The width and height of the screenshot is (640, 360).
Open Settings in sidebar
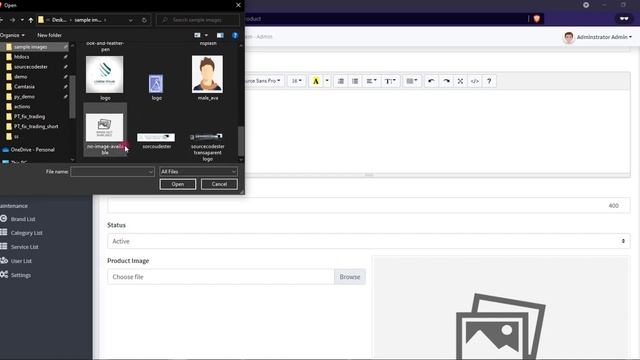pos(21,275)
